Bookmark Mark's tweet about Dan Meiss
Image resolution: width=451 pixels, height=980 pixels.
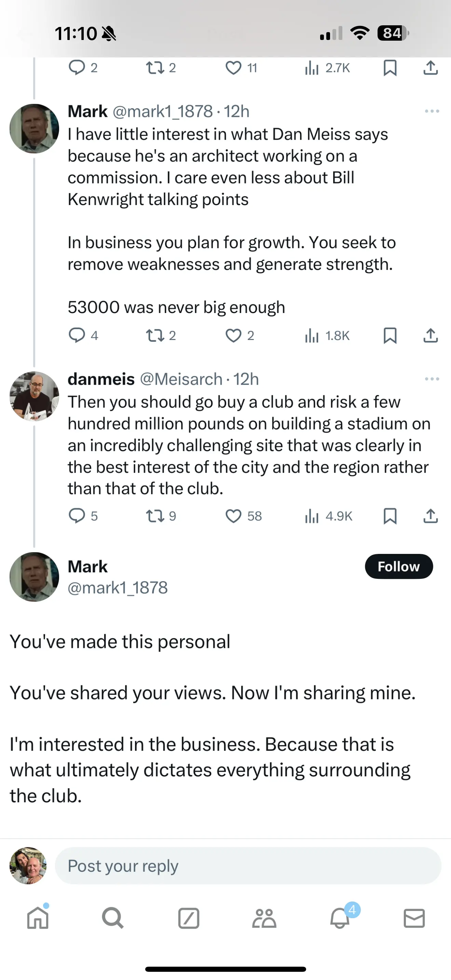tap(390, 335)
